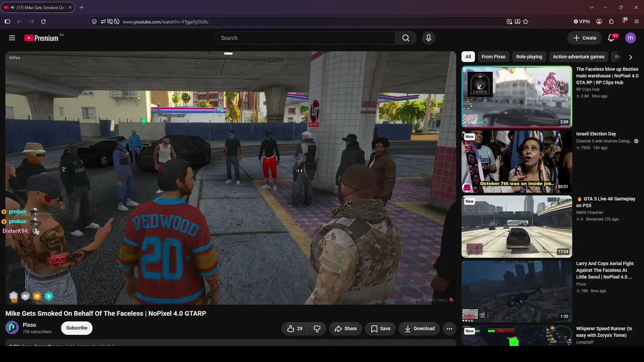Viewport: 644px width, 362px height.
Task: Open the Israeli Election Day video thumbnail
Action: tap(517, 161)
